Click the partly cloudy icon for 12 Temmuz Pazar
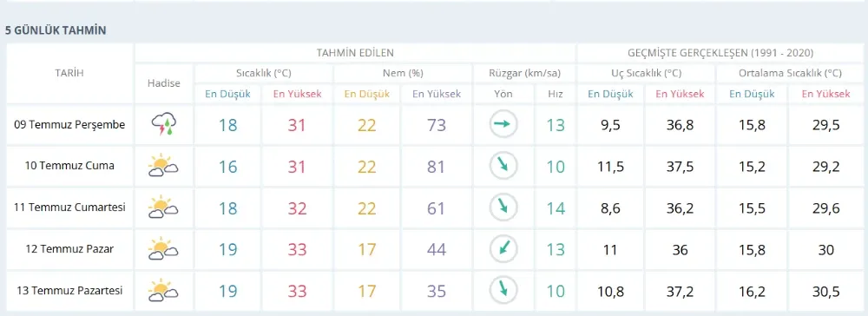The width and height of the screenshot is (868, 316). 163,249
